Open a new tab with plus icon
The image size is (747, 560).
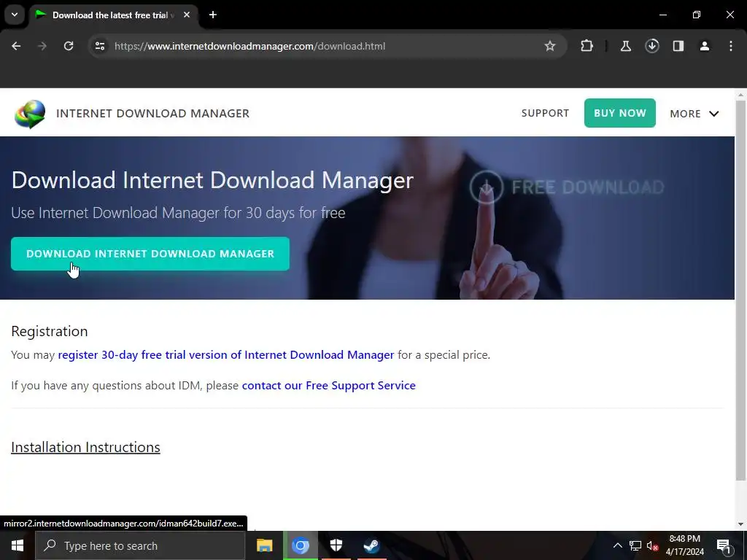coord(213,15)
